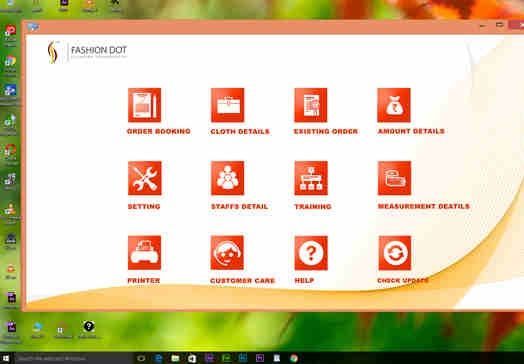This screenshot has width=524, height=364.
Task: Open the Amount Details money bag icon
Action: (x=394, y=105)
